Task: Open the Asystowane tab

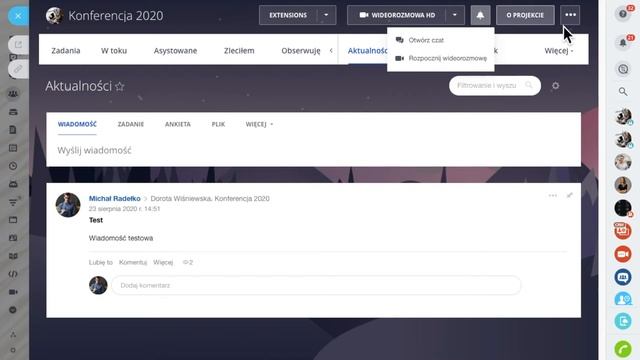Action: 176,51
